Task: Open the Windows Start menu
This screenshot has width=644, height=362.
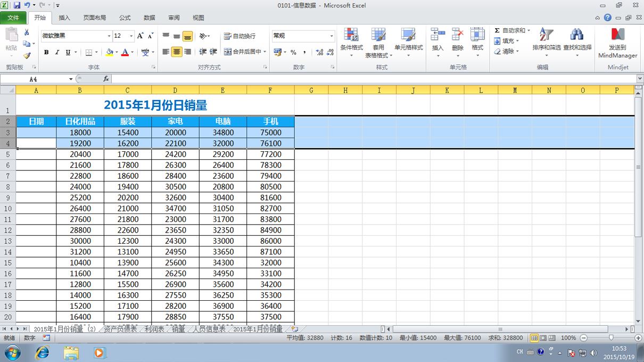Action: click(x=12, y=352)
